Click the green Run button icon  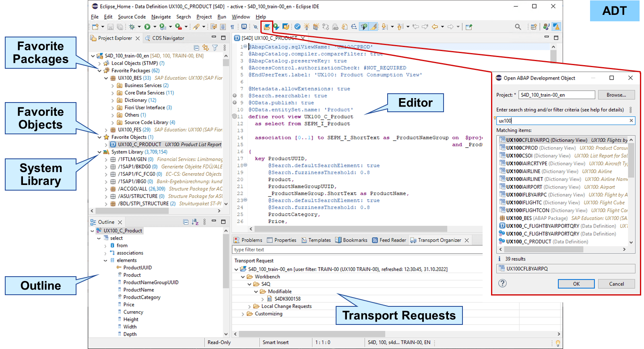(147, 27)
